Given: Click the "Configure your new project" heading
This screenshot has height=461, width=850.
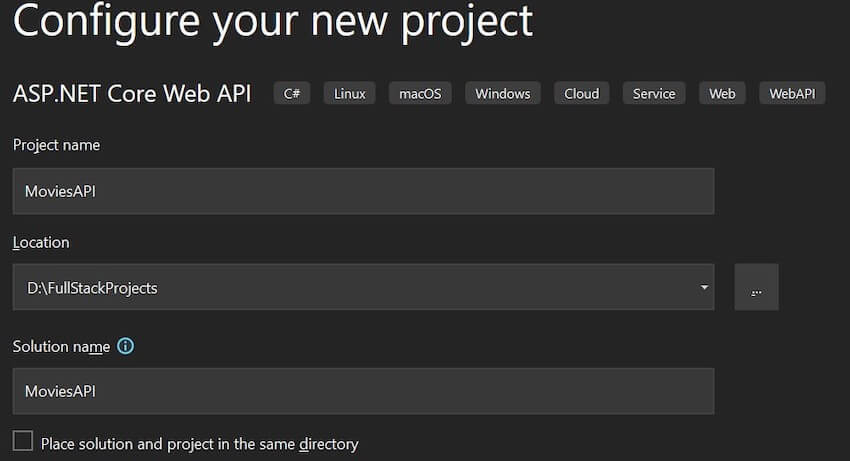Looking at the screenshot, I should [x=273, y=22].
